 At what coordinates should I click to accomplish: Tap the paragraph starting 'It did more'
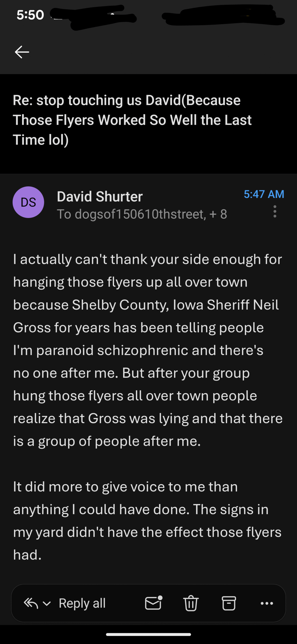(147, 521)
